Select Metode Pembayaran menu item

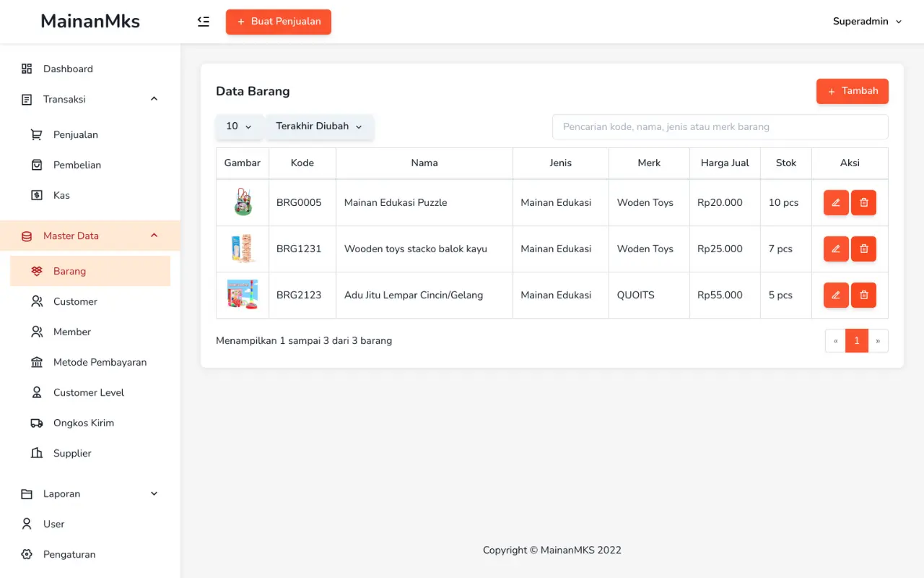[100, 362]
